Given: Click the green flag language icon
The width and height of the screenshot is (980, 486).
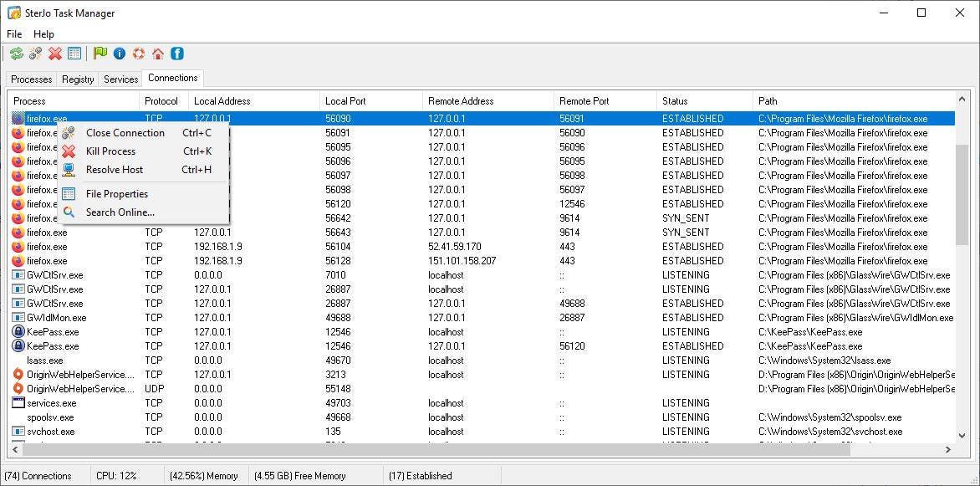Looking at the screenshot, I should tap(100, 54).
